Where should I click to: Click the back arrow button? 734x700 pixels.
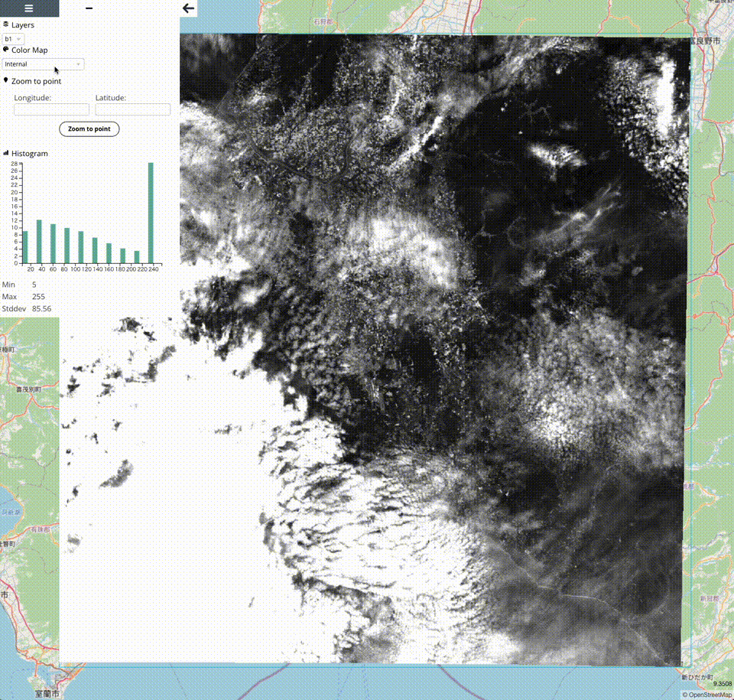pos(188,8)
